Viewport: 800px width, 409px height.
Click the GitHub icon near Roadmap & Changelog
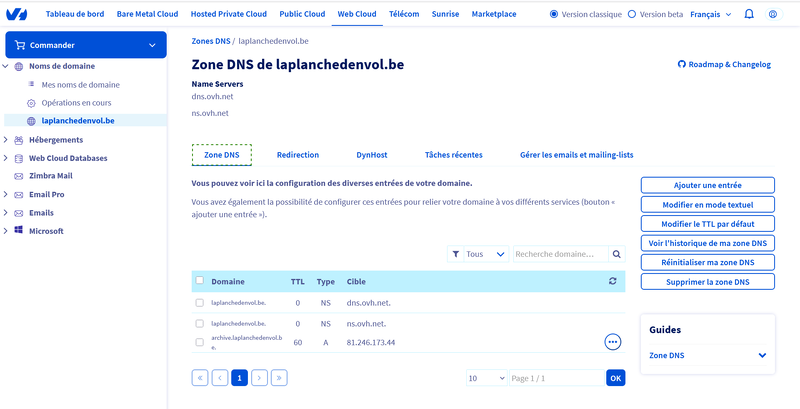682,65
